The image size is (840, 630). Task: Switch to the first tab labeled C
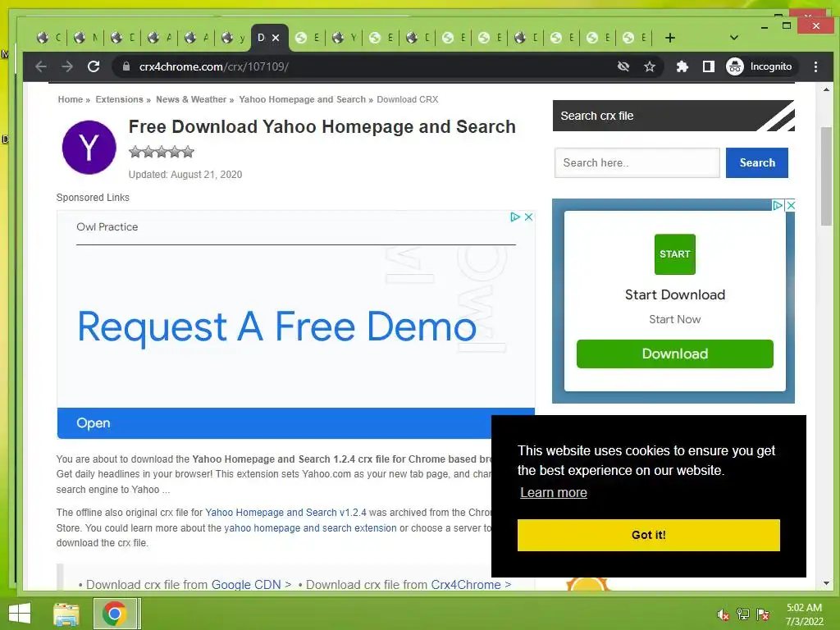[x=48, y=38]
